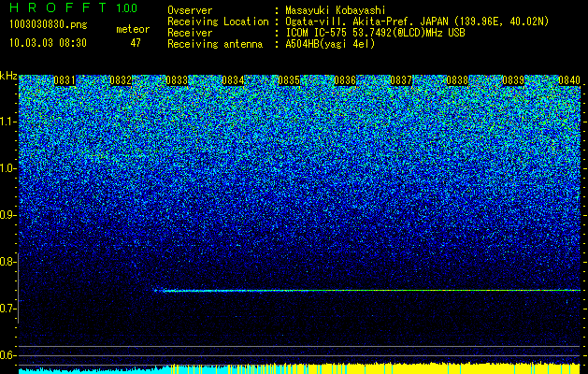Click the Receiving Location label
Screen dimensions: 588x374
tap(218, 22)
